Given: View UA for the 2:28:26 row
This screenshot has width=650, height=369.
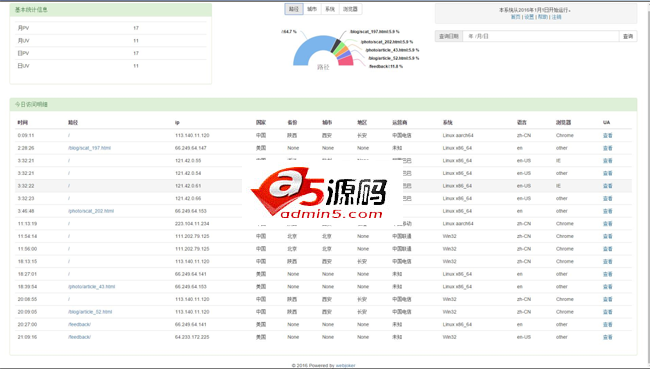Looking at the screenshot, I should pyautogui.click(x=608, y=148).
